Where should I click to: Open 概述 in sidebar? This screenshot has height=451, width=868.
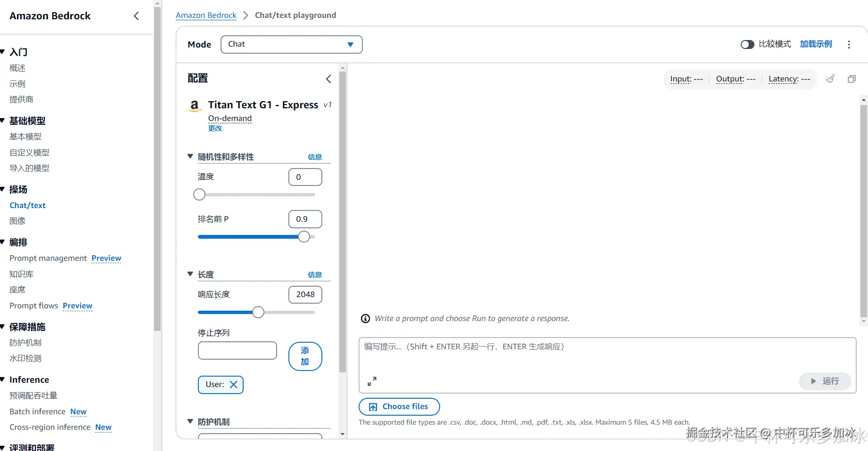click(x=17, y=68)
